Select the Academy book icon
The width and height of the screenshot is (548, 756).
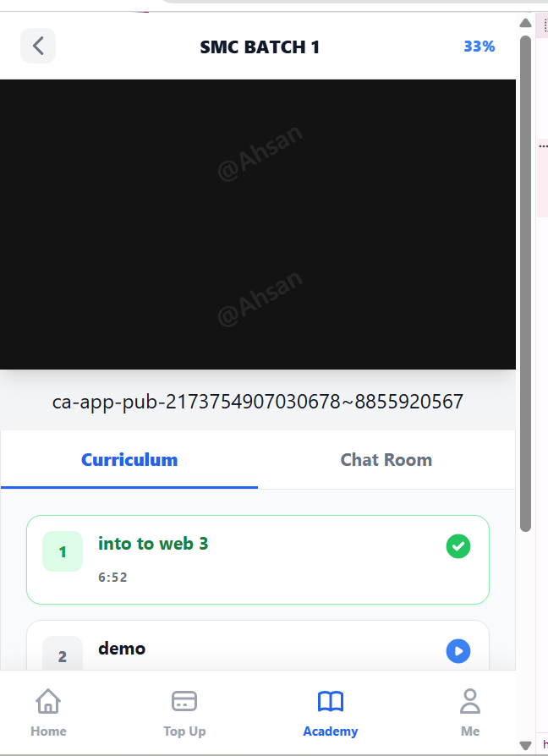click(x=331, y=701)
